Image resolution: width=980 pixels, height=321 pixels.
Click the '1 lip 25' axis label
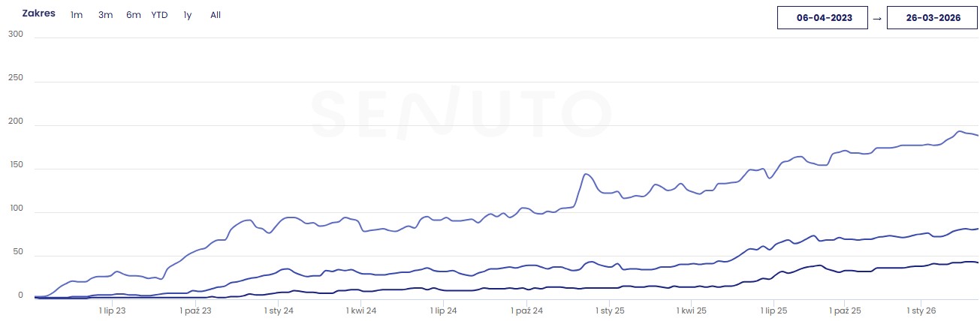(x=773, y=309)
